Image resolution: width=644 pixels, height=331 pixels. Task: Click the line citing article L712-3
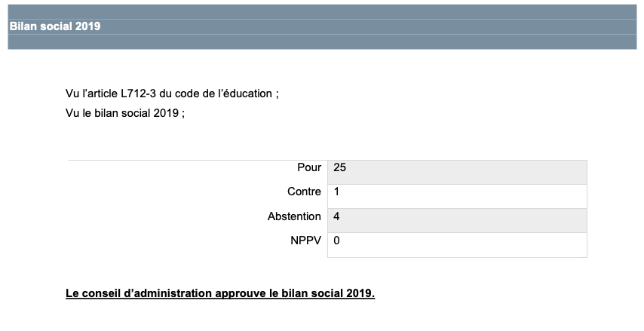click(172, 93)
